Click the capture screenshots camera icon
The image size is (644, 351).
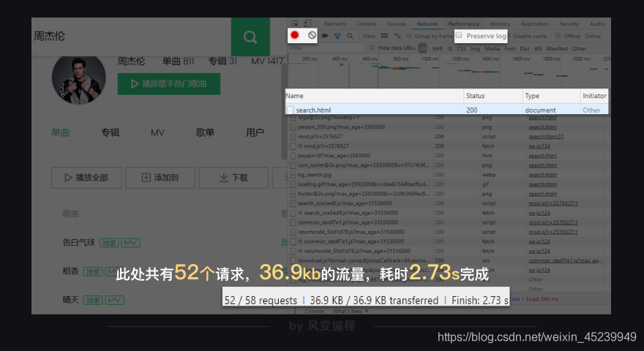pyautogui.click(x=325, y=36)
